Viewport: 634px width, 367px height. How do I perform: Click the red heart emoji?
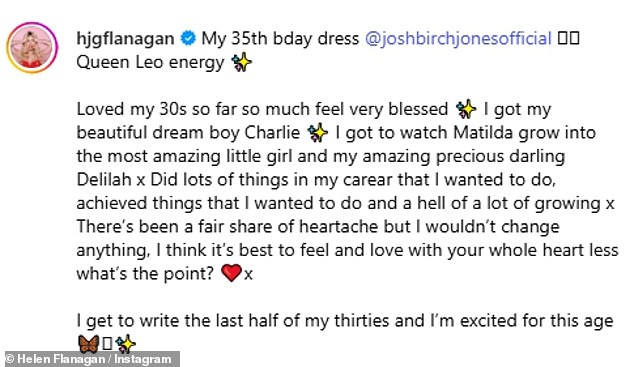tap(231, 273)
